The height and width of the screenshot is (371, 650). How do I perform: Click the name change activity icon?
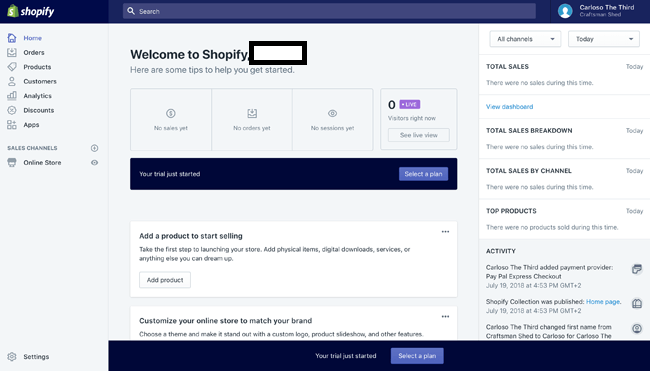(x=637, y=329)
